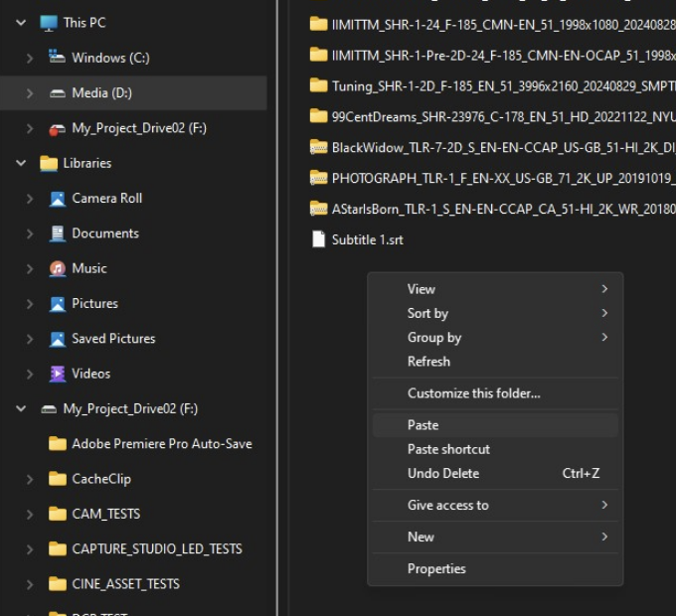
Task: Click the Pictures library icon
Action: (57, 304)
